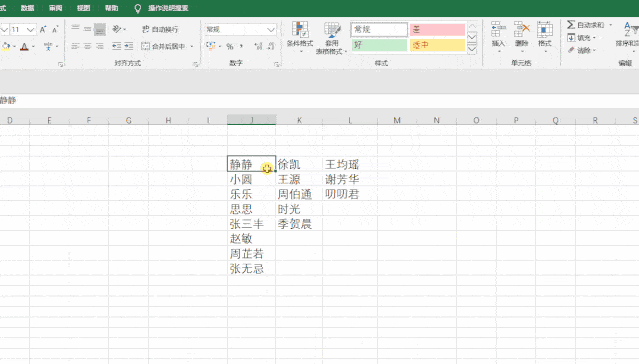The image size is (639, 364).
Task: Set middle vertical alignment
Action: click(x=87, y=29)
